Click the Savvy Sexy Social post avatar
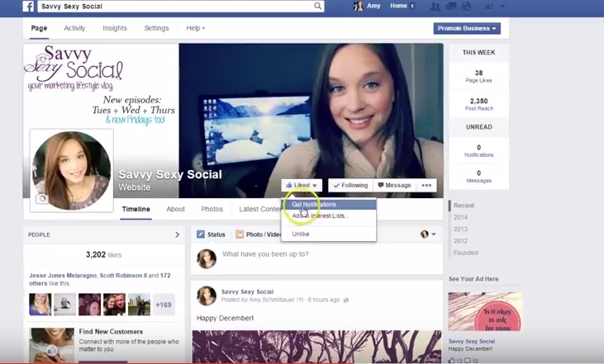The height and width of the screenshot is (364, 604). pos(207,295)
